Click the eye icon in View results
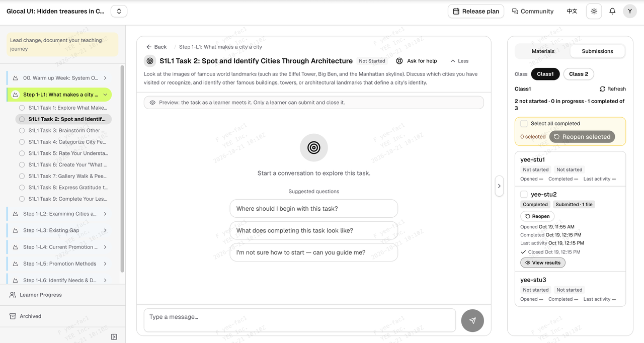Image resolution: width=644 pixels, height=343 pixels. pyautogui.click(x=528, y=263)
